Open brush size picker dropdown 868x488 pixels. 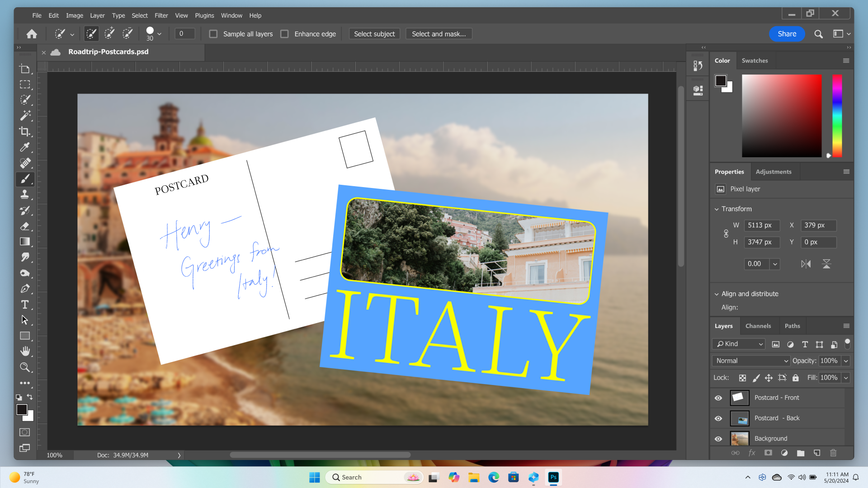(x=159, y=34)
